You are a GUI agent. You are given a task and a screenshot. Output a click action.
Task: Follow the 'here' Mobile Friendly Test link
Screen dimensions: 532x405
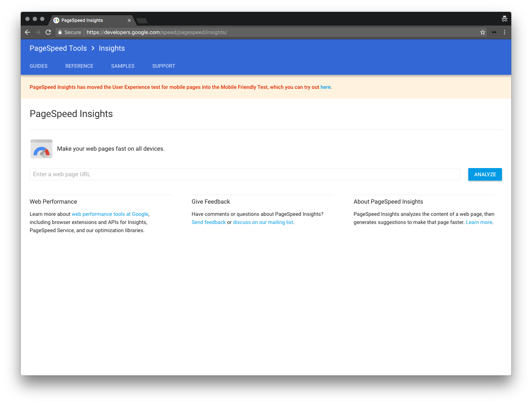tap(326, 87)
